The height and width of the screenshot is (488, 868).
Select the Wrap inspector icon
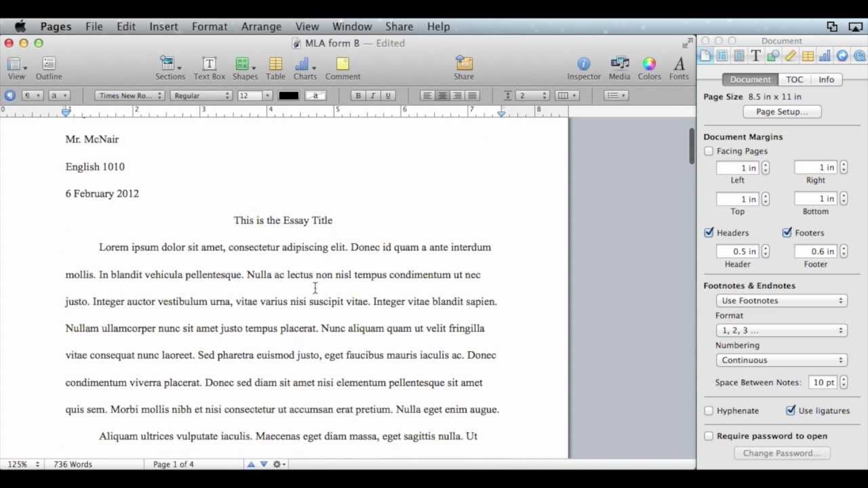coord(739,56)
